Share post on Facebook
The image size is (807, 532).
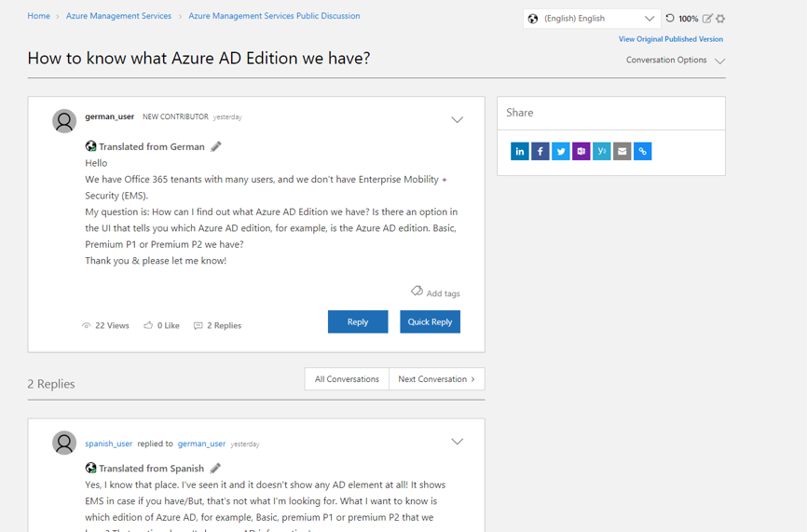(x=540, y=151)
